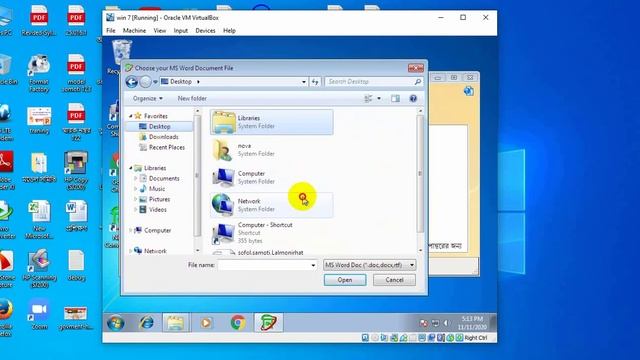Open Windows Explorer on guest taskbar

coord(176,323)
